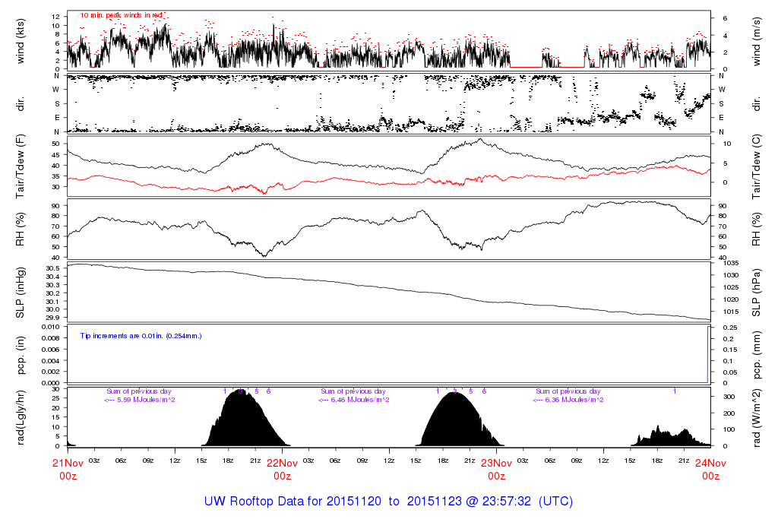Click the 'SLP (inHg)' left axis label

21,293
